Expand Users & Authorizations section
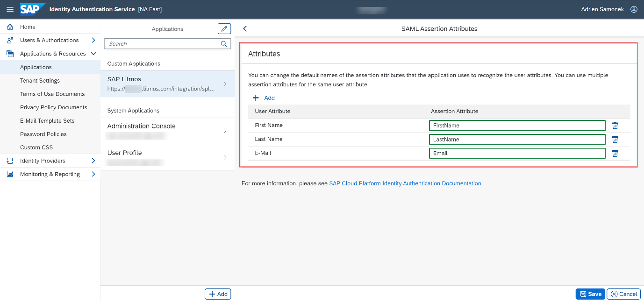 click(x=93, y=40)
